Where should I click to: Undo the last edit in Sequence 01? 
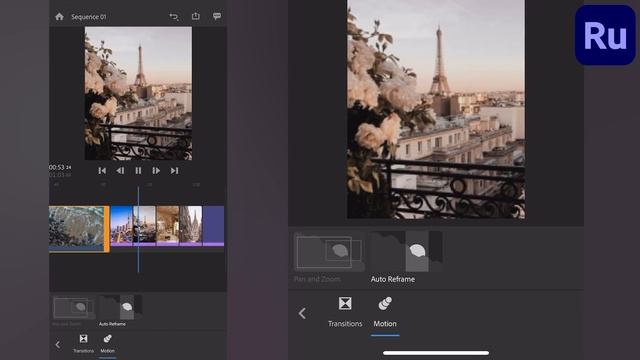click(174, 17)
